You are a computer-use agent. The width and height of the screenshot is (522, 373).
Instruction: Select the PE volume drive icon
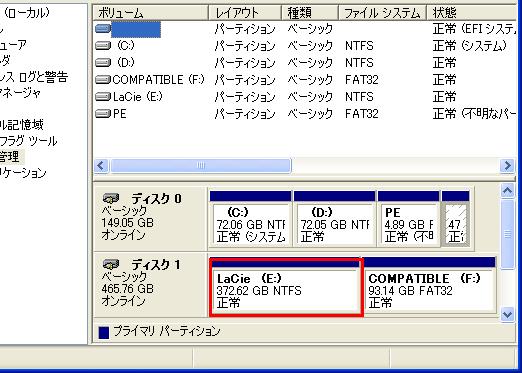pos(103,114)
